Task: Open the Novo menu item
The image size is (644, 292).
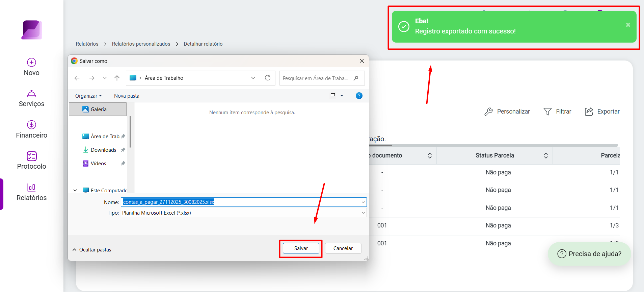Action: point(32,67)
